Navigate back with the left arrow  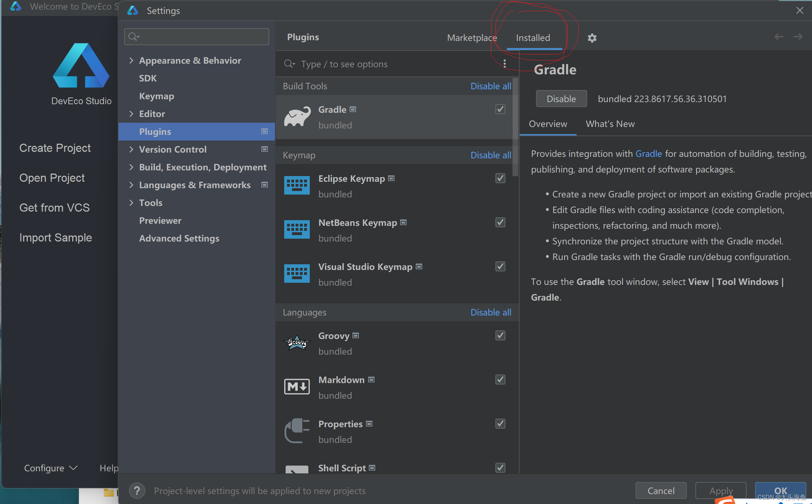coord(779,37)
